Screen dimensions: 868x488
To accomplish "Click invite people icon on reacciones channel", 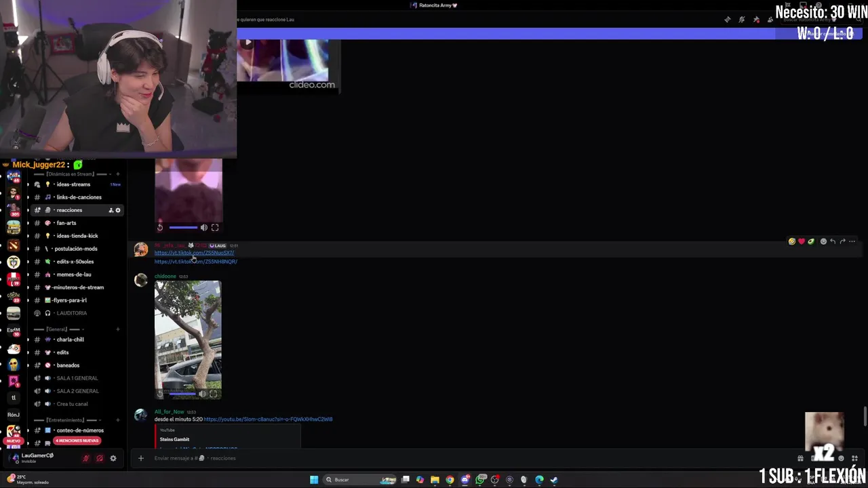I will point(111,210).
